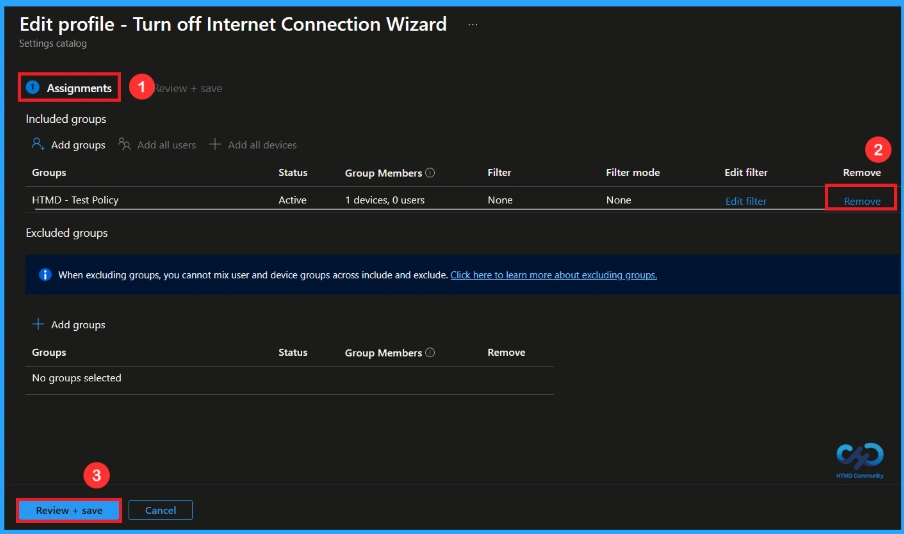Viewport: 904px width, 534px height.
Task: Click Add all users option
Action: pyautogui.click(x=157, y=145)
